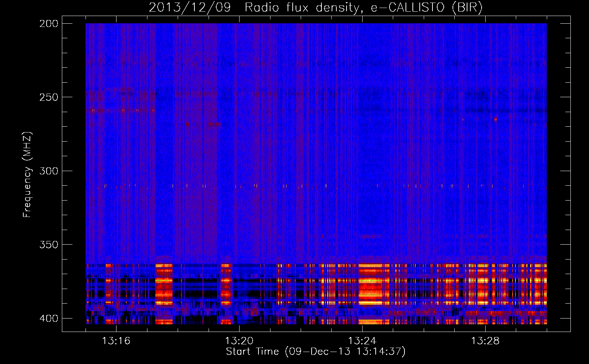Viewport: 589px width, 364px height.
Task: Click the 'Start Time (09-Dec-13 13:14:37)' x-axis label
Action: 316,352
